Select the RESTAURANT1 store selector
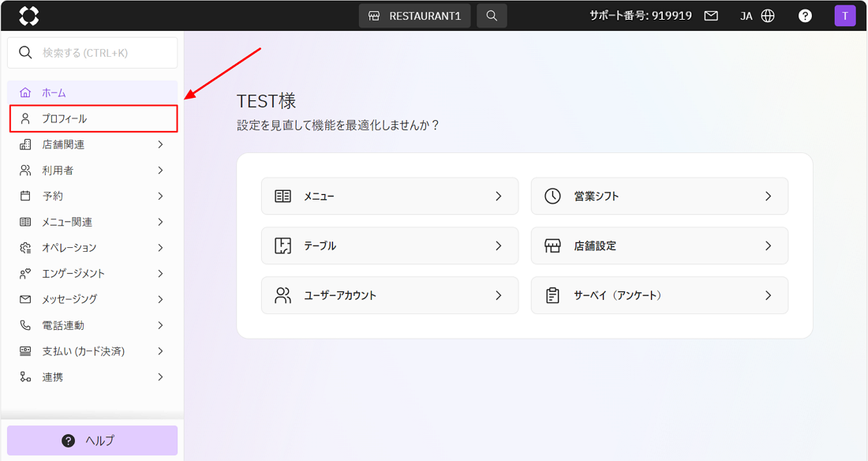The image size is (868, 461). tap(415, 16)
